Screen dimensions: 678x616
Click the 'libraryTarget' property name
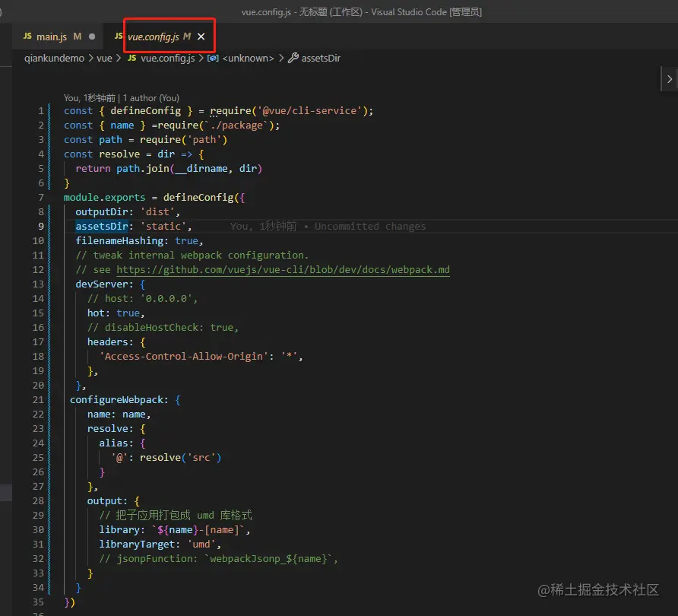pyautogui.click(x=137, y=545)
